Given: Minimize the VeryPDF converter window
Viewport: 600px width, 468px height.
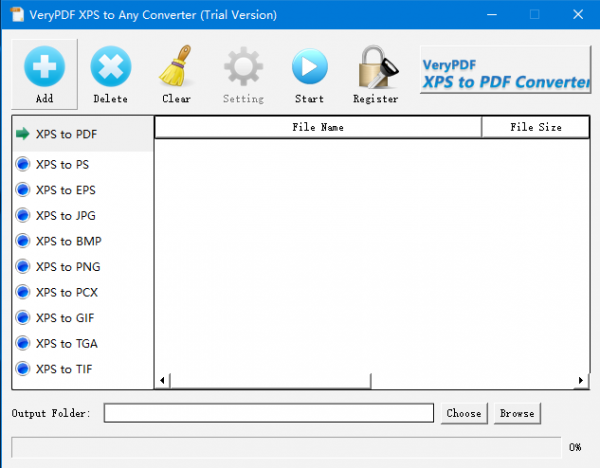Looking at the screenshot, I should tap(492, 15).
